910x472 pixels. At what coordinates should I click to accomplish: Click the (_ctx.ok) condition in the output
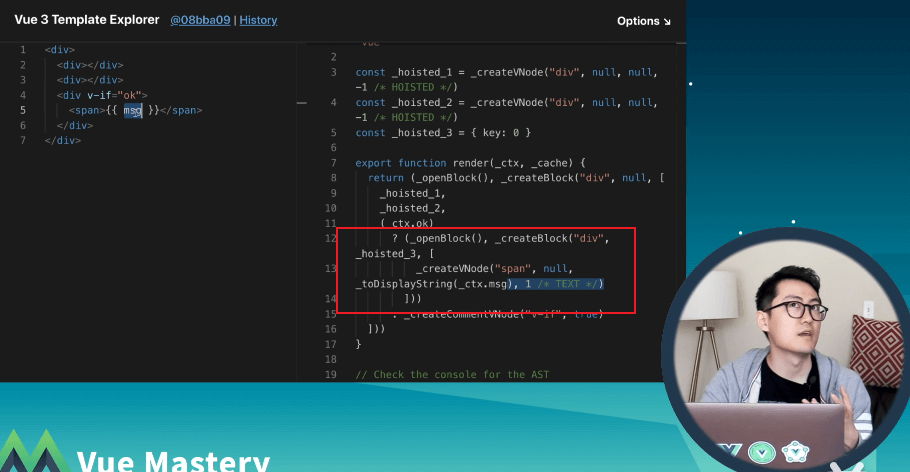pos(407,224)
